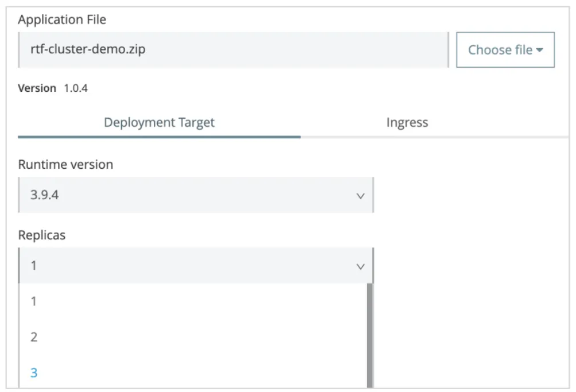Click the rtf-cluster-demo.zip file field
The image size is (576, 392).
pos(230,50)
